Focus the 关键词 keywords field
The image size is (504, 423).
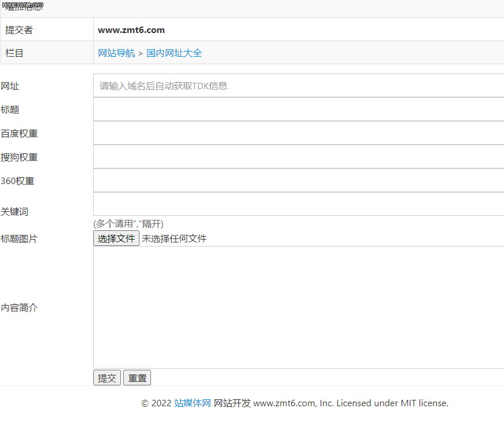pos(299,204)
